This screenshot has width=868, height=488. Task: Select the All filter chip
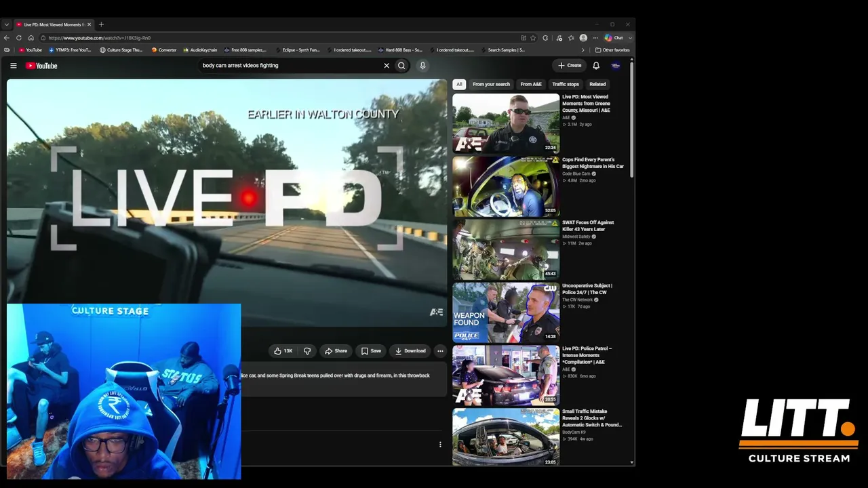tap(459, 84)
